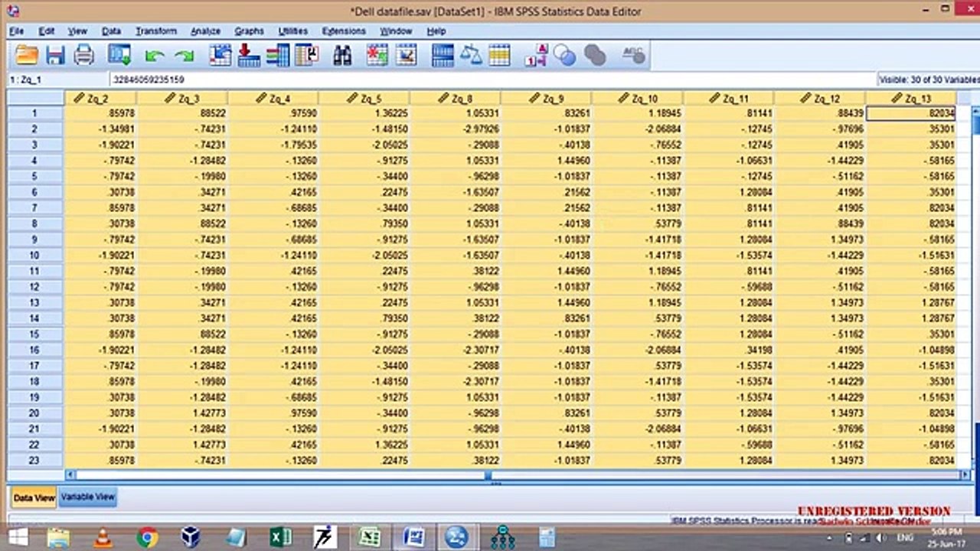
Task: Open the Extensions menu
Action: (344, 31)
